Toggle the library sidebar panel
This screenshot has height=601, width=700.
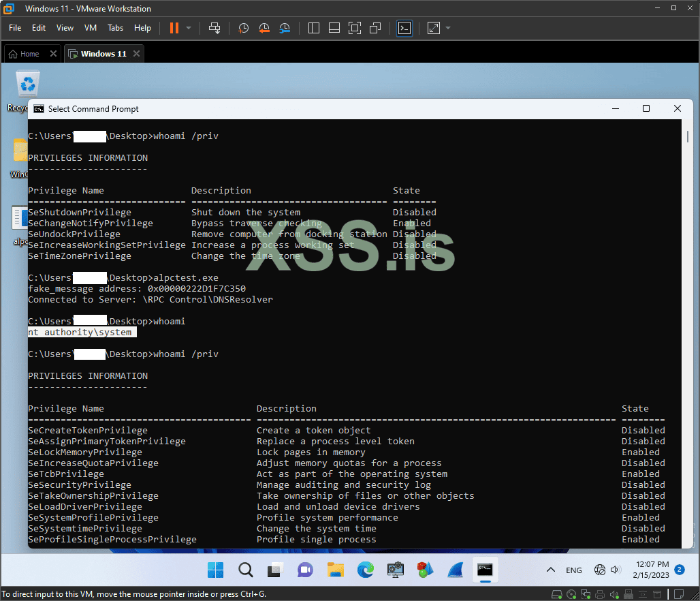(x=314, y=28)
